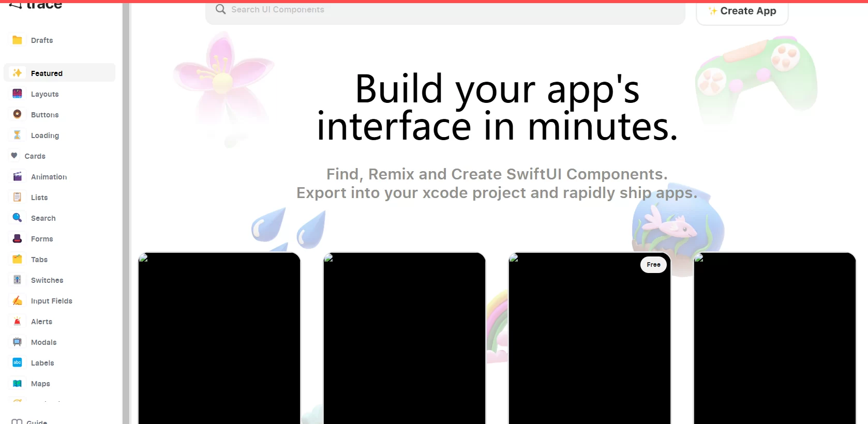Go to the Modals category
Screen dimensions: 868x424
pyautogui.click(x=43, y=342)
